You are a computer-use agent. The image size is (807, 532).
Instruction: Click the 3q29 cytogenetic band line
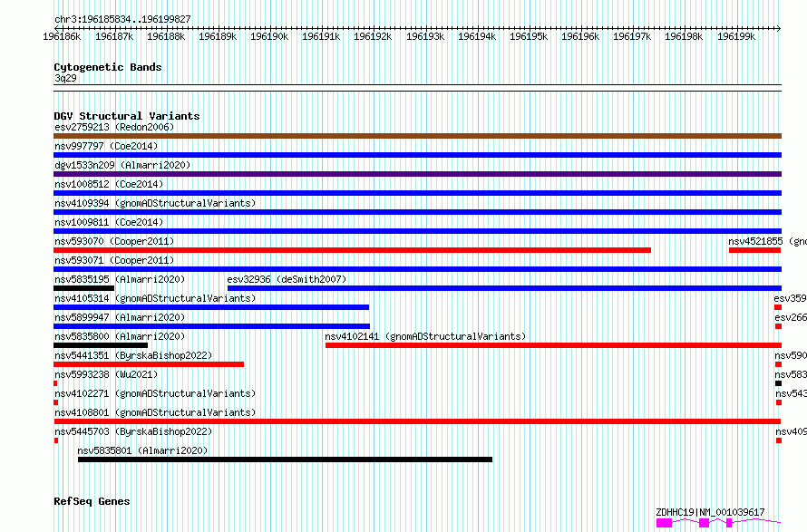417,88
